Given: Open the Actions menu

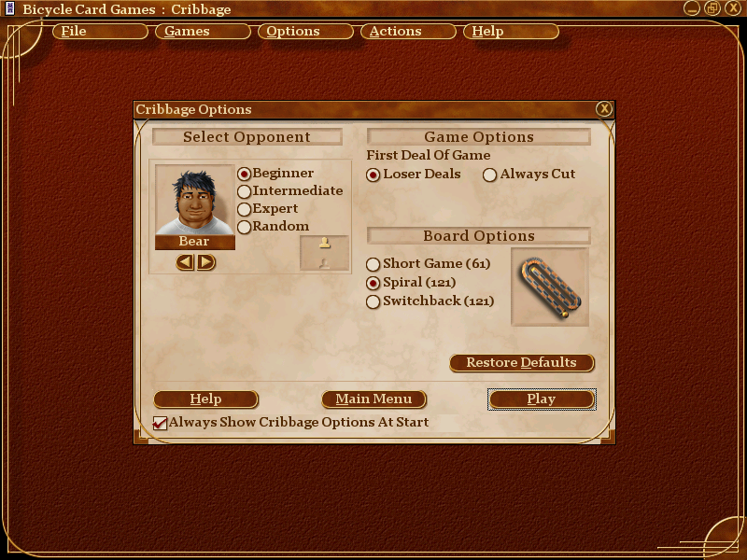Looking at the screenshot, I should point(408,32).
